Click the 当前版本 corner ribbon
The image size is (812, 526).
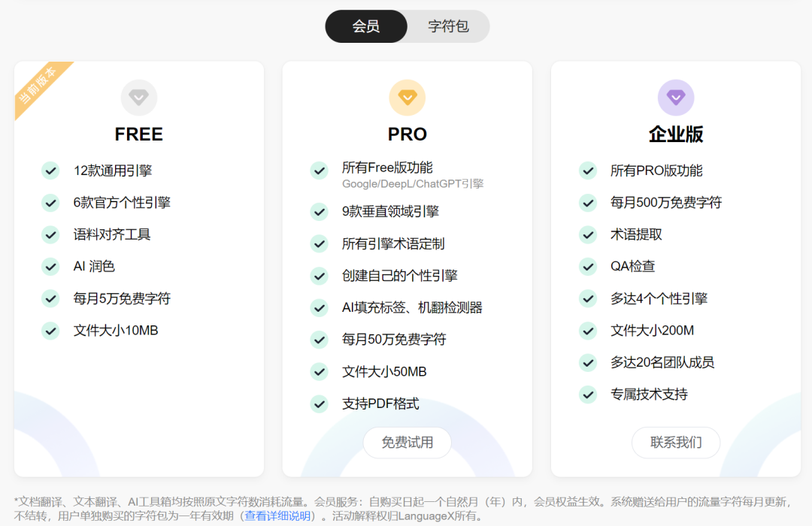[x=39, y=86]
